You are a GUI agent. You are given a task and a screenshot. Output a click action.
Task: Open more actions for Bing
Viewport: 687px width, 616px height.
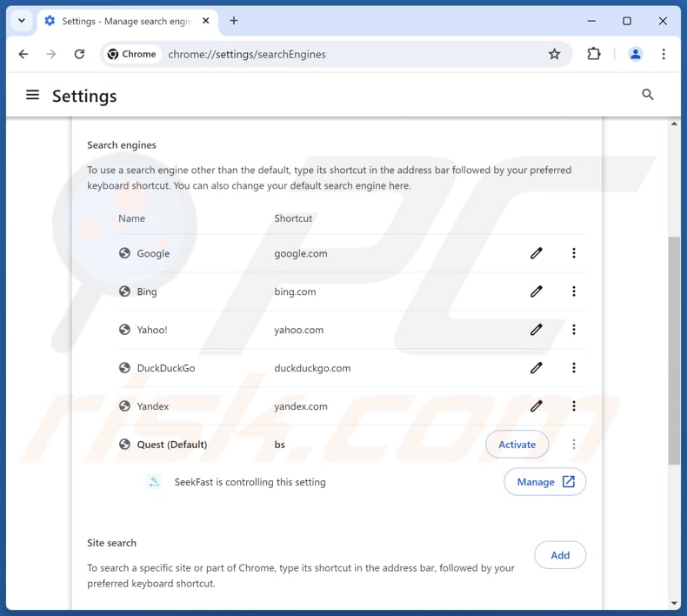(x=574, y=291)
